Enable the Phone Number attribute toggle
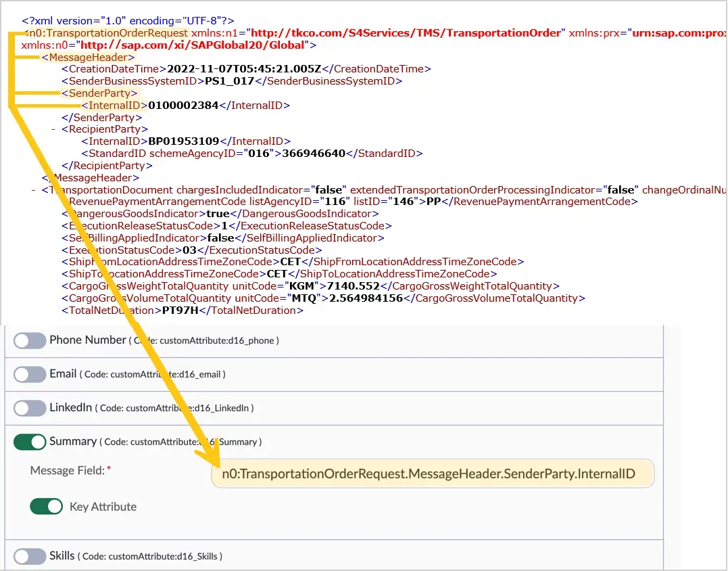The height and width of the screenshot is (571, 728). click(30, 340)
